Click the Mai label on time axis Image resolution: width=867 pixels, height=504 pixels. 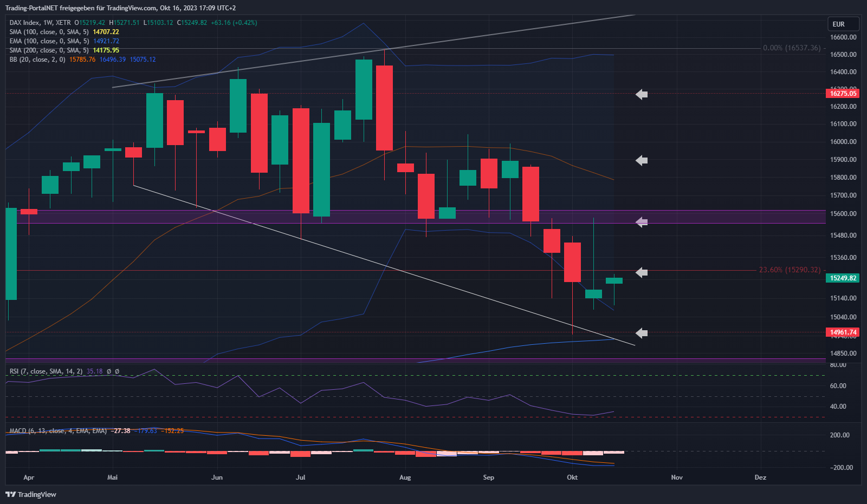point(113,477)
